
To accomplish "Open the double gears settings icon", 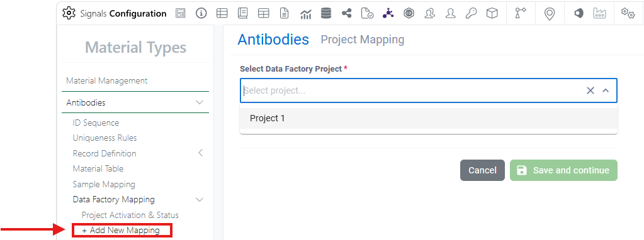I will coord(628,14).
